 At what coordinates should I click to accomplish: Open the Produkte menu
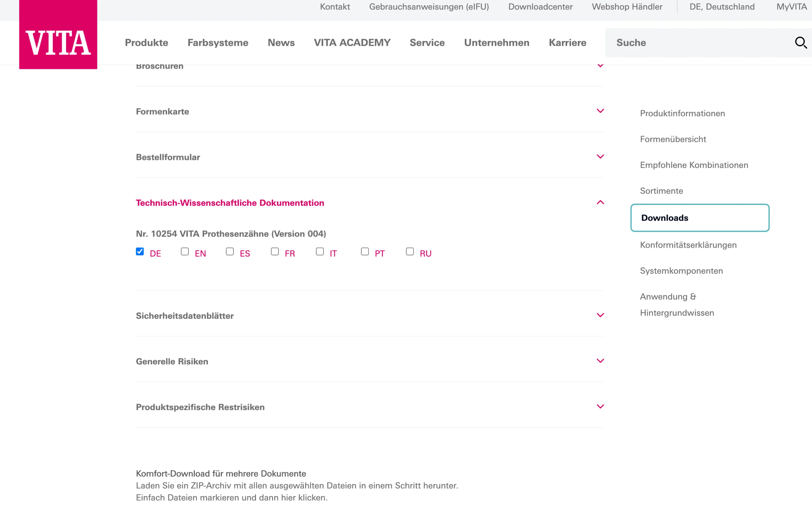click(147, 43)
